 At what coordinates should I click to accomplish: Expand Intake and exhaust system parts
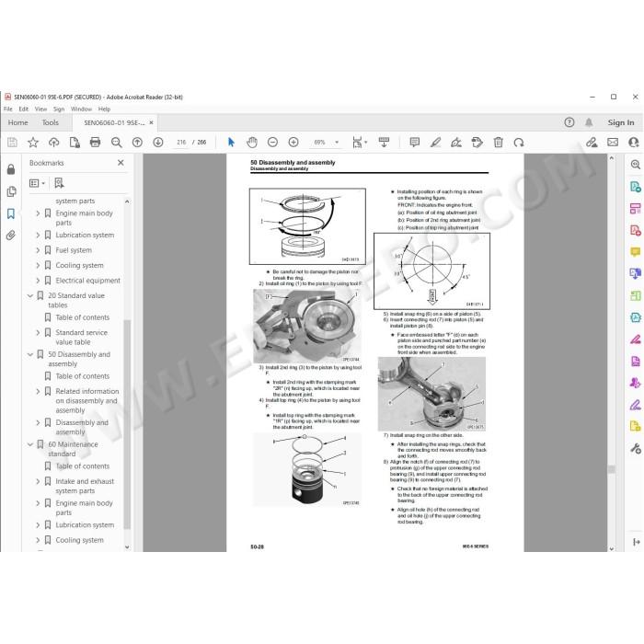coord(38,481)
